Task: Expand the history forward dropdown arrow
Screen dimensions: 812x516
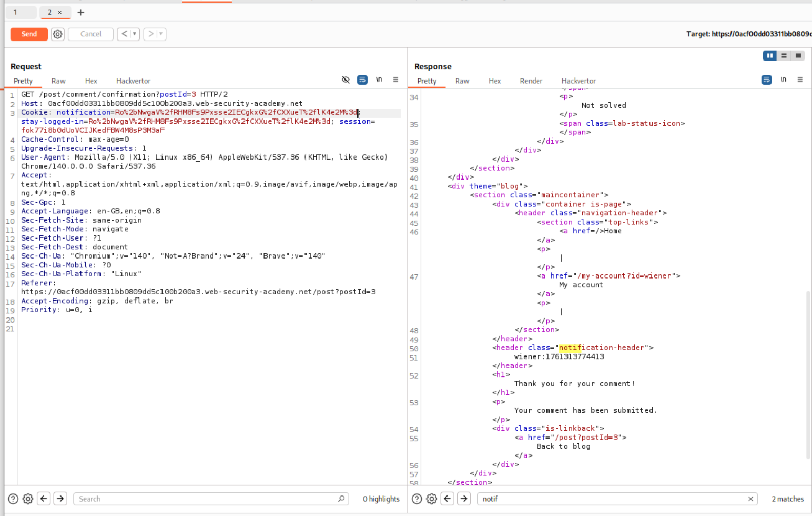Action: (x=161, y=34)
